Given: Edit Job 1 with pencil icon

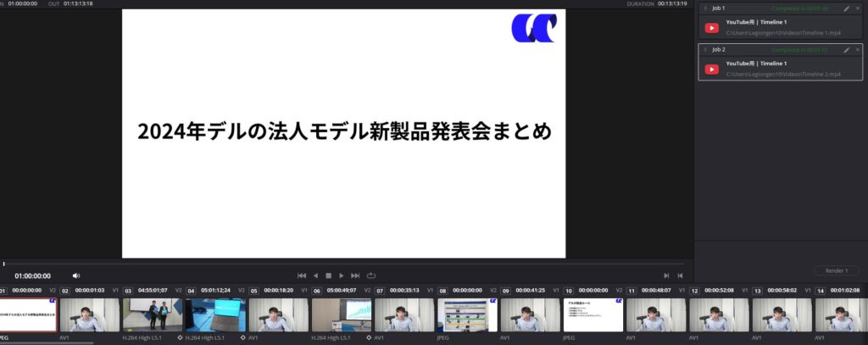Looking at the screenshot, I should pyautogui.click(x=847, y=8).
